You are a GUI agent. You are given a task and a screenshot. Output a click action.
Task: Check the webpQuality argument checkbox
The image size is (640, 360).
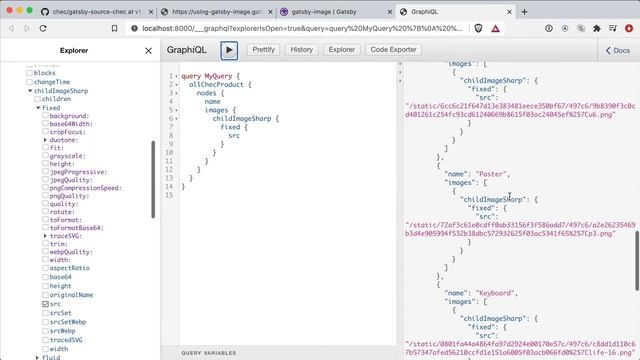(45, 252)
